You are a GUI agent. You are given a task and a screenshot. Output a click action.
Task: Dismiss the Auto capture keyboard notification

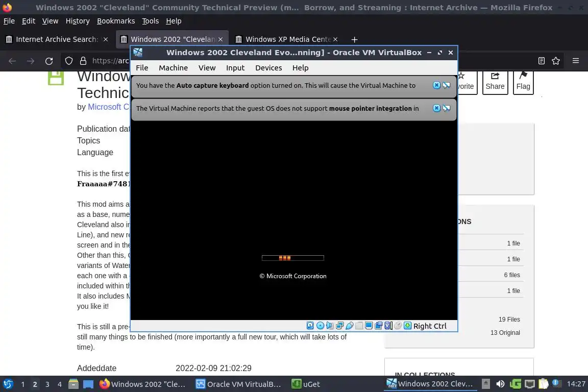click(x=436, y=85)
